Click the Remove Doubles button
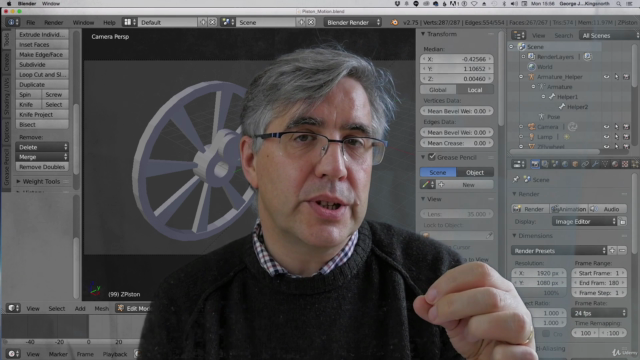This screenshot has height=360, width=640. pyautogui.click(x=42, y=167)
